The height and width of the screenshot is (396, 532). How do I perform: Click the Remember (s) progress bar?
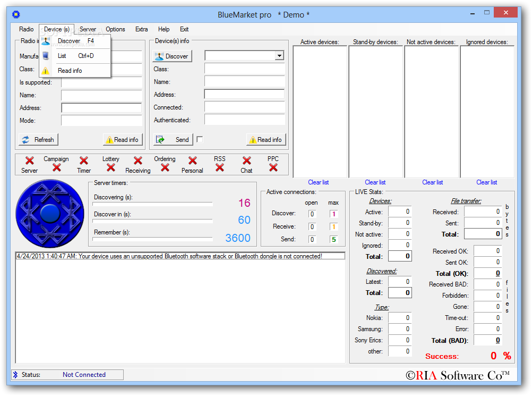coord(153,239)
